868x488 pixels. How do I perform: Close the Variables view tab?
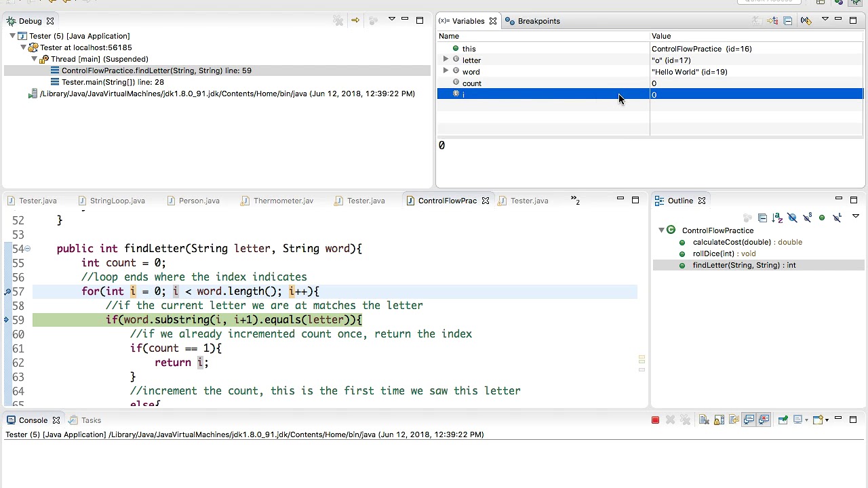(493, 21)
